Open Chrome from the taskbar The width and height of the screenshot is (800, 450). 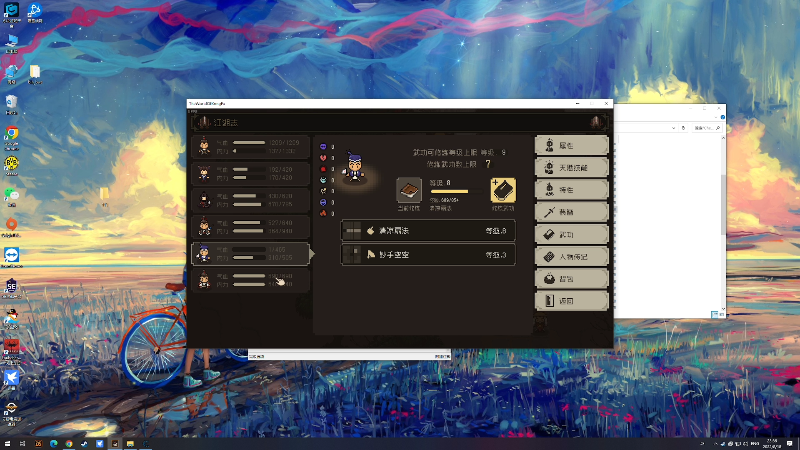click(69, 444)
